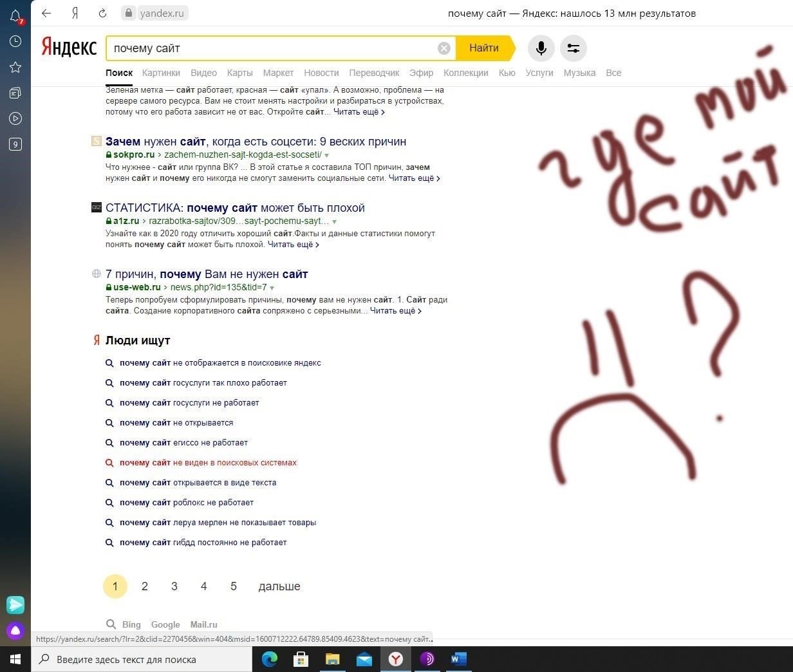Image resolution: width=793 pixels, height=672 pixels.
Task: Select suggestion не виден в поисковых системах
Action: (209, 463)
